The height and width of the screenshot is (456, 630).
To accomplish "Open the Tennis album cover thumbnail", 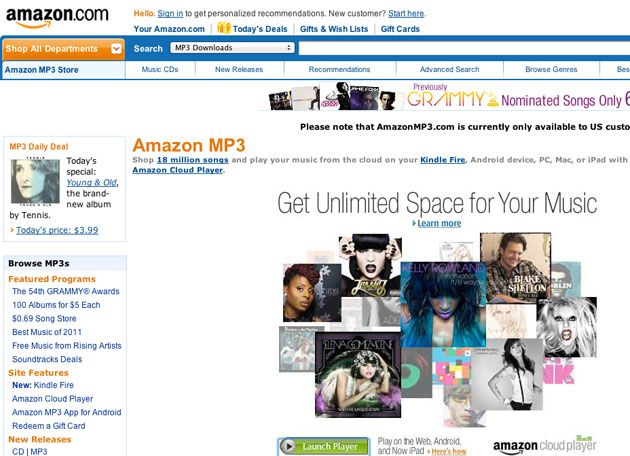I will (x=35, y=181).
